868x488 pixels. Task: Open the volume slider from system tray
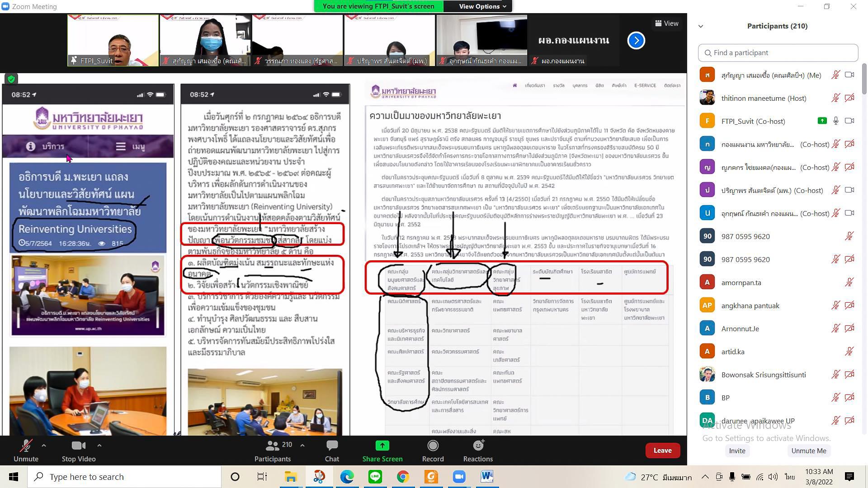[x=772, y=476]
